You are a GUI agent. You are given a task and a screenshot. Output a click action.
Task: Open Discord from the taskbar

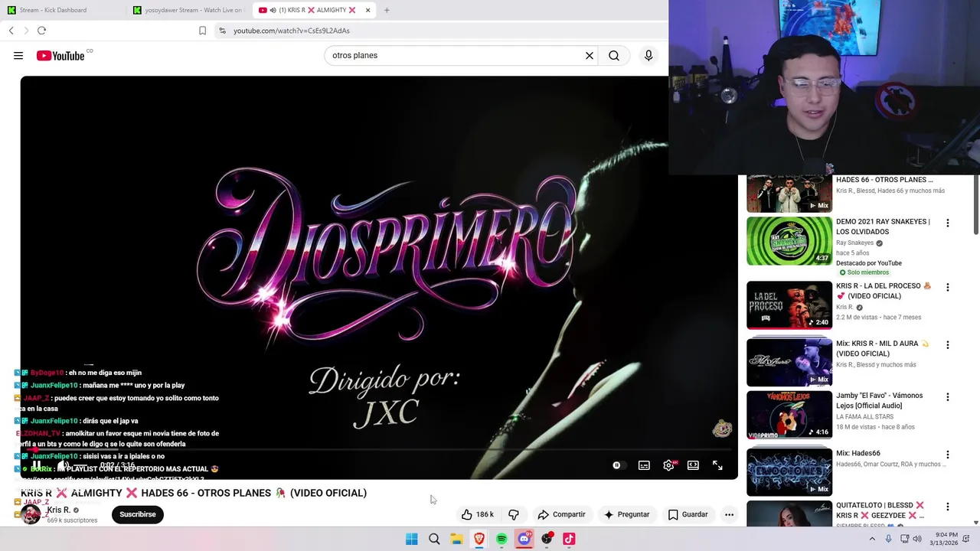(x=524, y=539)
